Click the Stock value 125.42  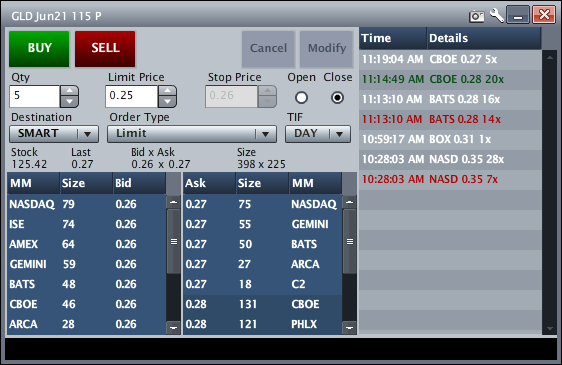click(29, 164)
